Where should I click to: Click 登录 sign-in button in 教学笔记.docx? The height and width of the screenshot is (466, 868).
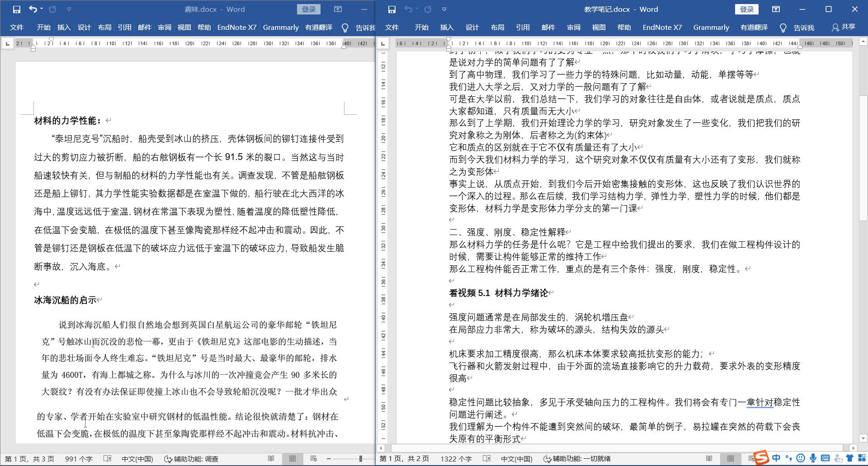[746, 9]
